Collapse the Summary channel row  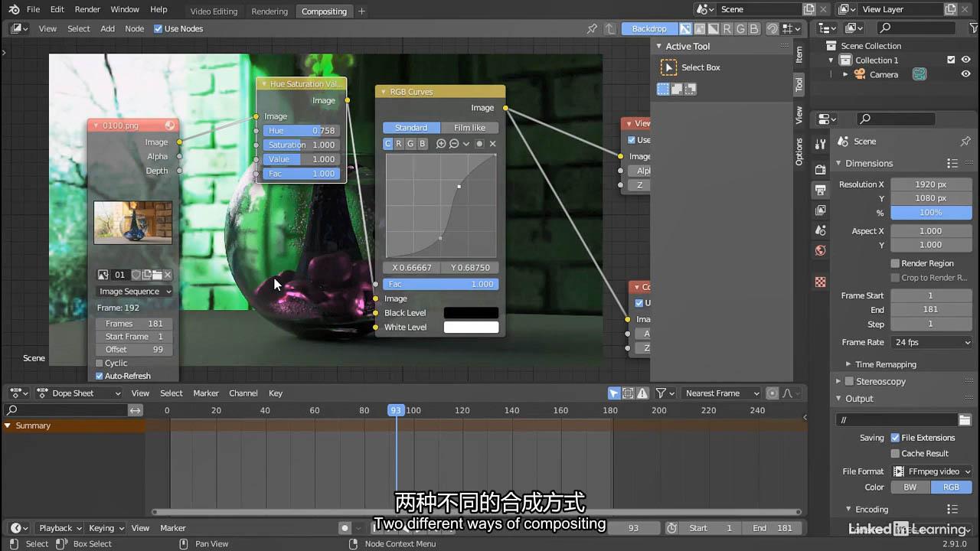point(8,425)
